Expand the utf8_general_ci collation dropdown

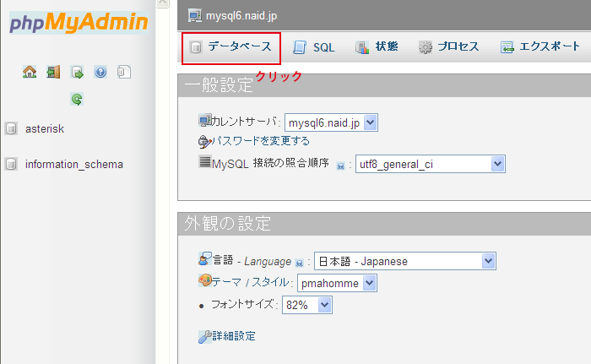(x=430, y=163)
